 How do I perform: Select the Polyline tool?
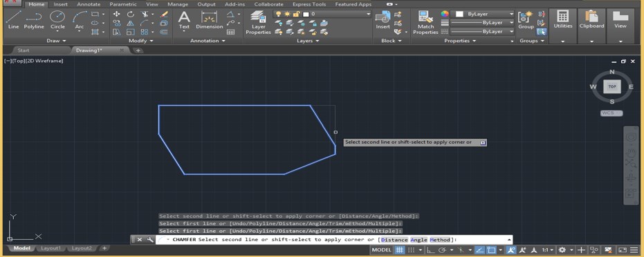[34, 20]
